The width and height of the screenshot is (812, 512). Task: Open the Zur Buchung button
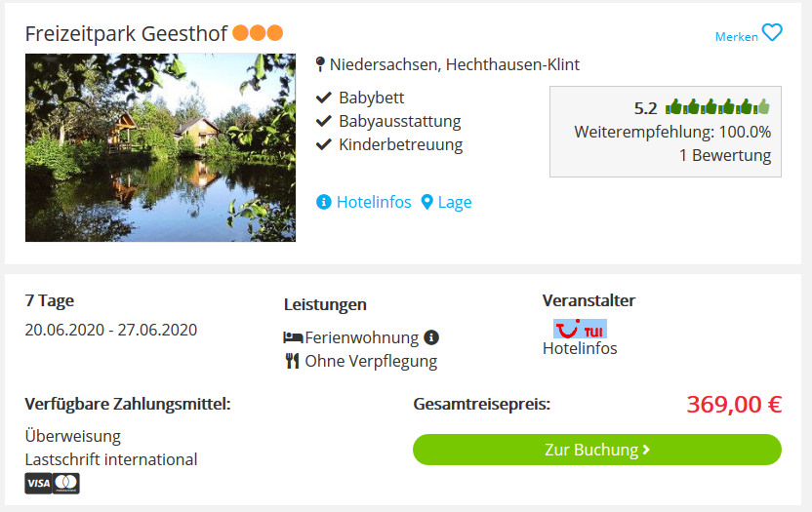(597, 450)
